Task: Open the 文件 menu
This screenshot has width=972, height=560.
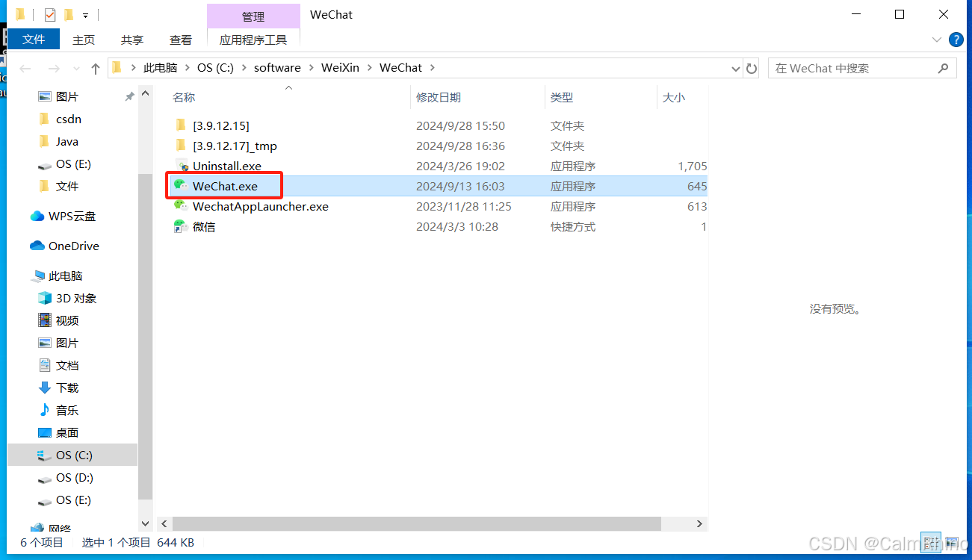Action: pos(34,40)
